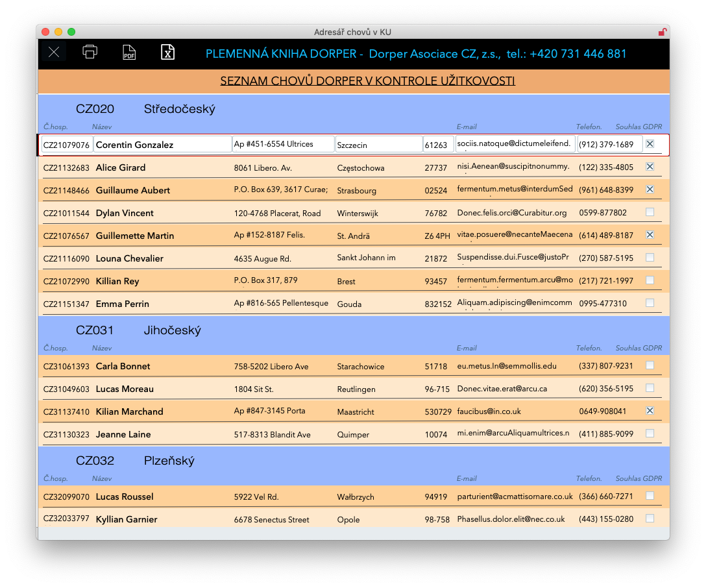Enable GDPR consent for Dylan Vincent
The width and height of the screenshot is (706, 588).
(650, 212)
